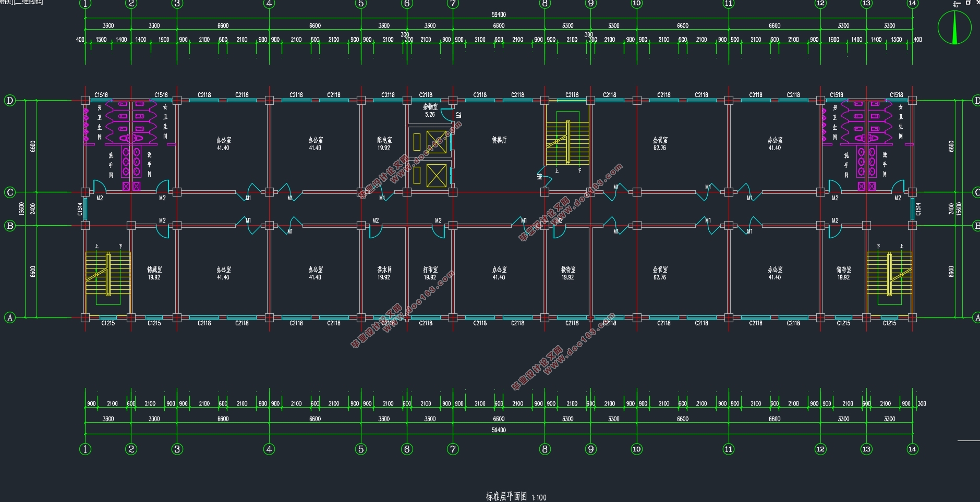
Task: Click bottom axis bubble 7
Action: point(453,449)
